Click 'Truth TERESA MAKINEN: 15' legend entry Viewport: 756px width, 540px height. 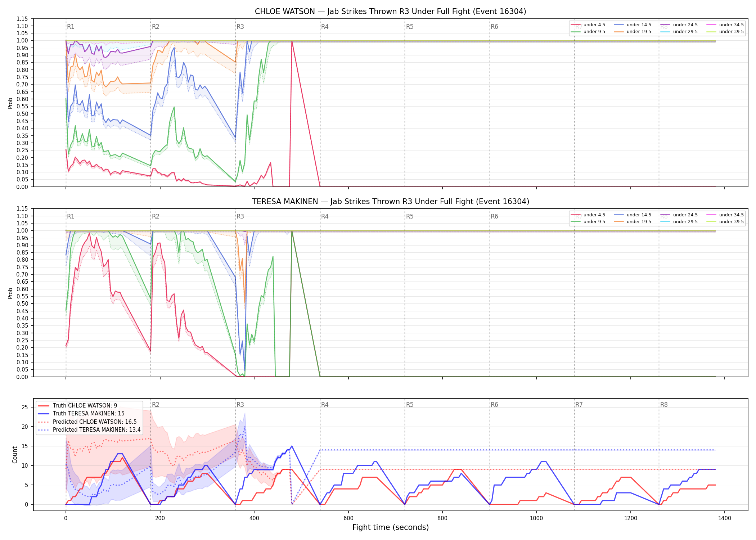point(81,414)
